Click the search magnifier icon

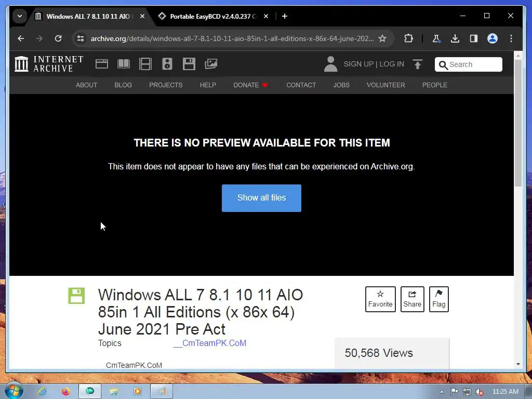click(443, 65)
